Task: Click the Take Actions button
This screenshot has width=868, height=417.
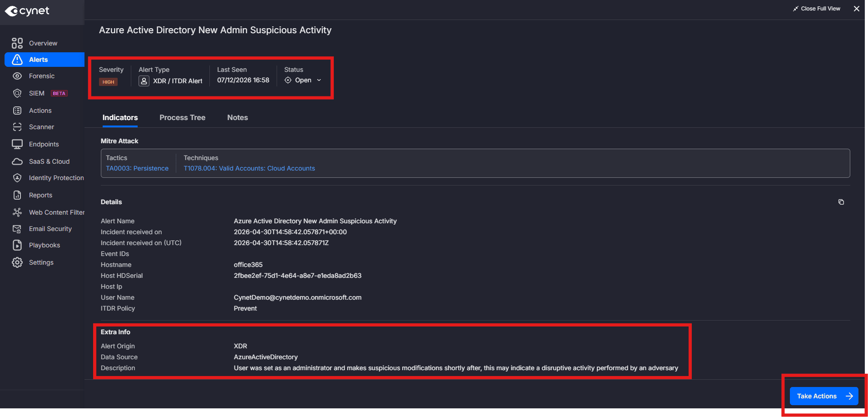Action: point(824,396)
